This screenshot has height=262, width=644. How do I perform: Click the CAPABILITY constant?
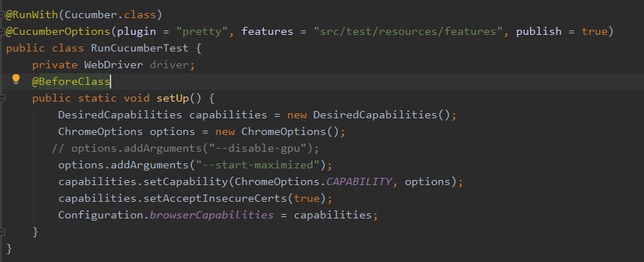359,181
